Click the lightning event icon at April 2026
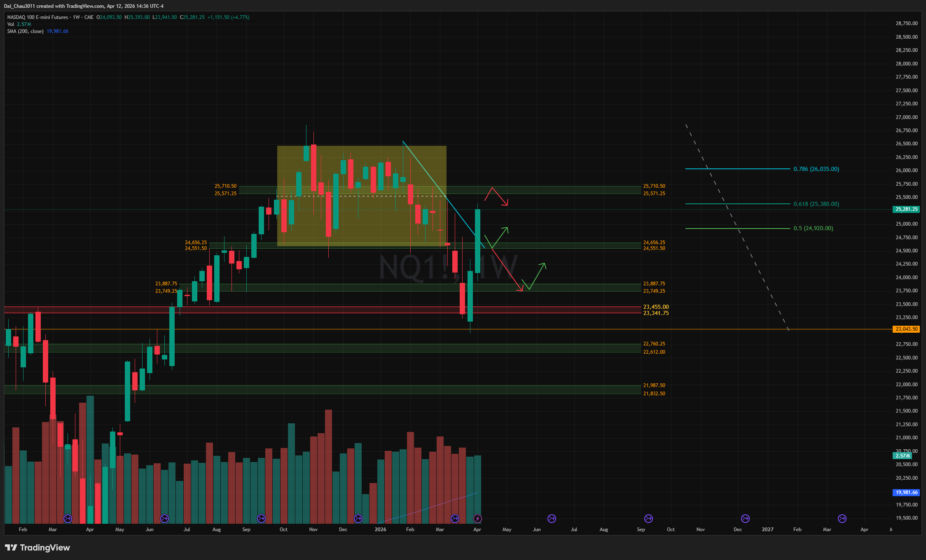Screen dimensions: 926x560 pos(477,518)
